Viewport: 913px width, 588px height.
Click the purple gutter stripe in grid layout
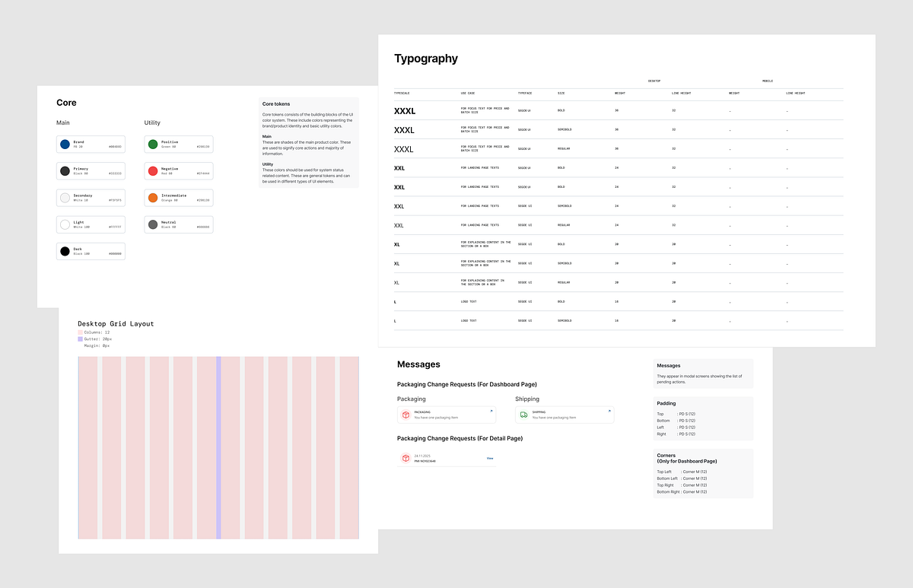coord(218,447)
